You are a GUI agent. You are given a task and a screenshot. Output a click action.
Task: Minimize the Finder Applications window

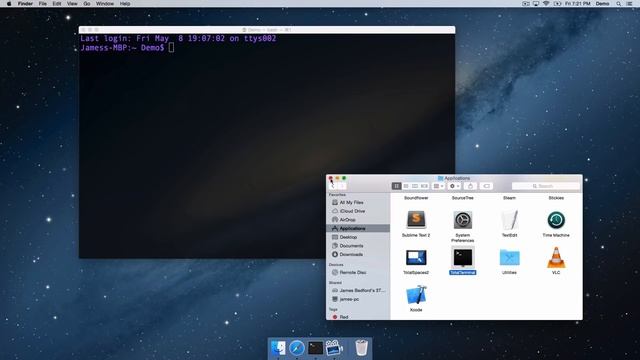click(337, 178)
